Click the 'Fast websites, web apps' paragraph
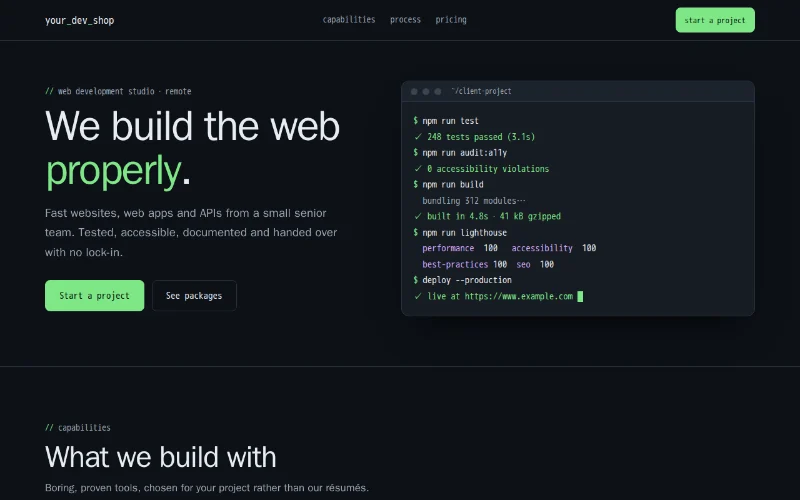The image size is (800, 500). 191,233
